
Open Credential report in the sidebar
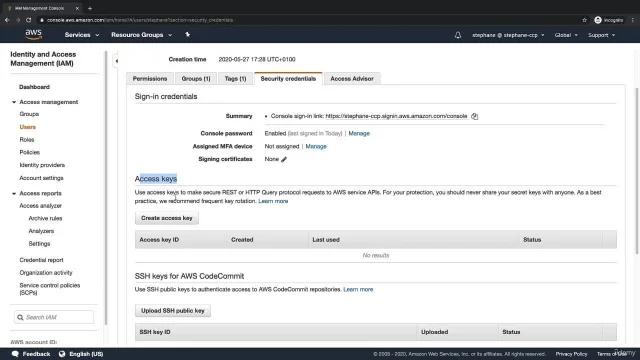tap(41, 260)
